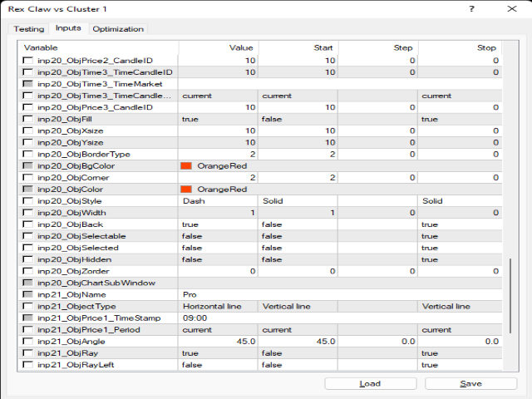Switch to the Optimization tab
Image resolution: width=532 pixels, height=399 pixels.
click(118, 29)
